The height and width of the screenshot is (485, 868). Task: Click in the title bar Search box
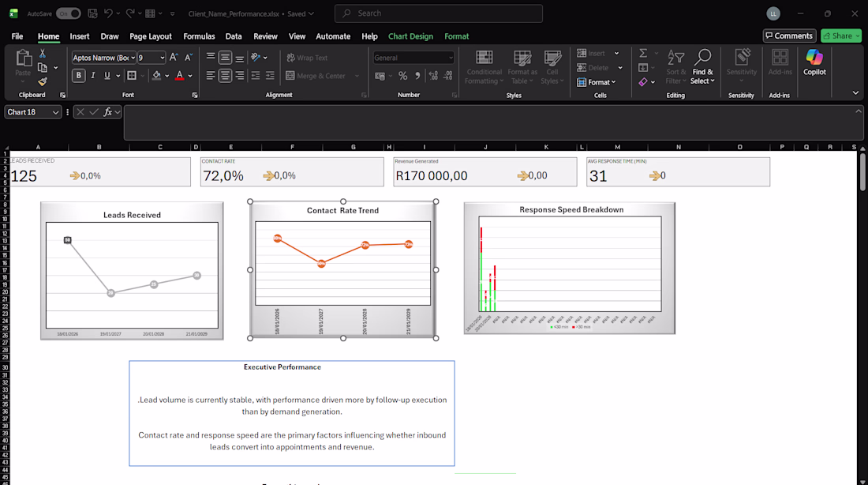tap(439, 13)
